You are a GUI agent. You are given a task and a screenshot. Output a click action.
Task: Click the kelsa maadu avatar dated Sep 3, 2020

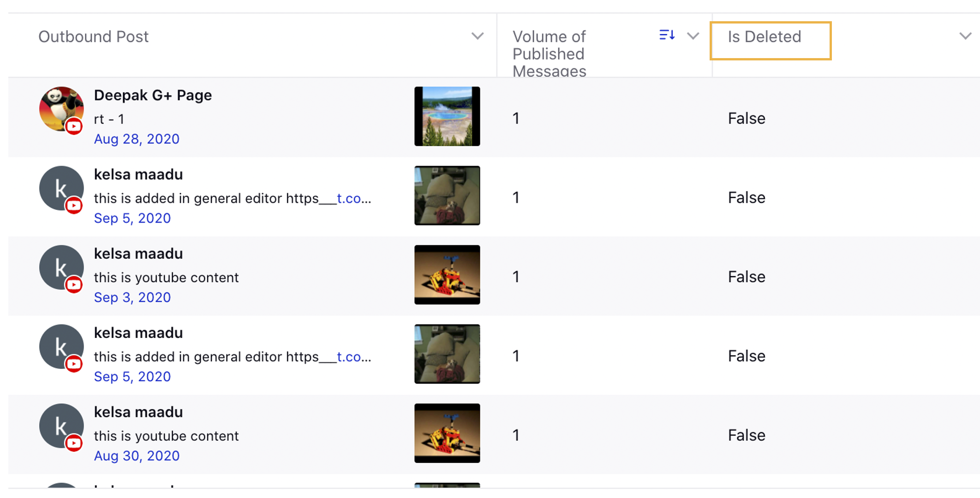(61, 268)
